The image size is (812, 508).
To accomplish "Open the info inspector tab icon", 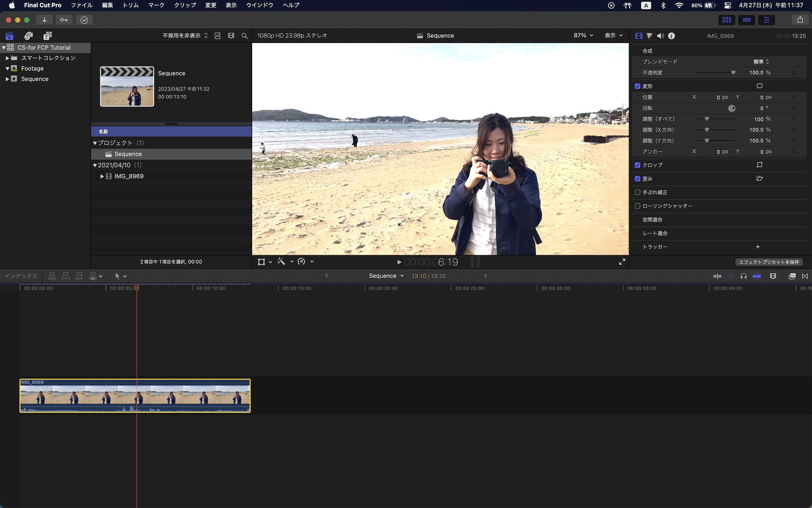I will tap(672, 36).
